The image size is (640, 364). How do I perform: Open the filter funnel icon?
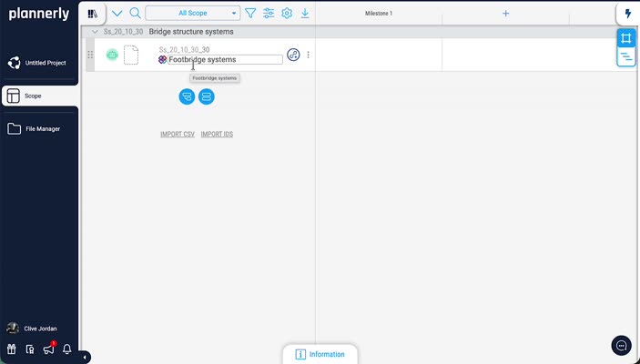[x=250, y=14]
